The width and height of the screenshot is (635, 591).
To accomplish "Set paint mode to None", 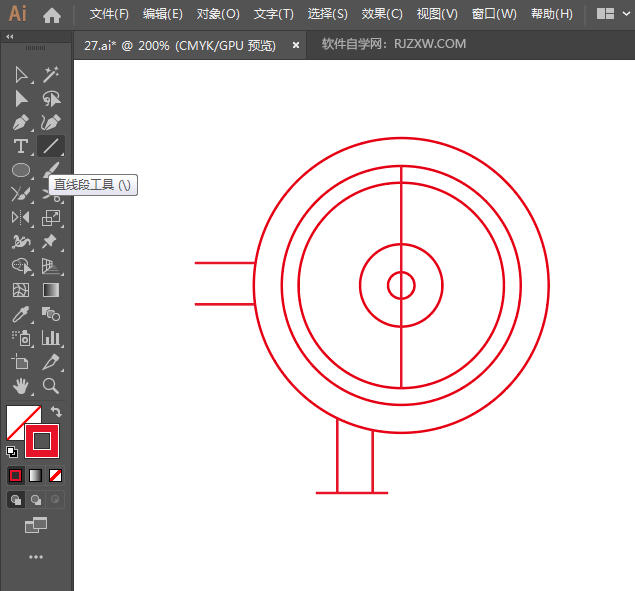I will (x=56, y=475).
